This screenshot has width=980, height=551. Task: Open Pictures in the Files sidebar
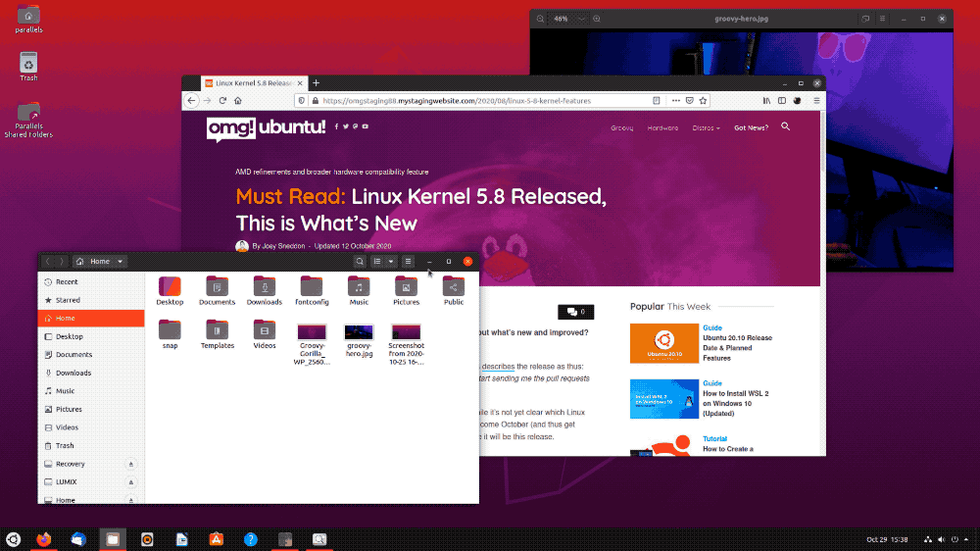pos(91,409)
